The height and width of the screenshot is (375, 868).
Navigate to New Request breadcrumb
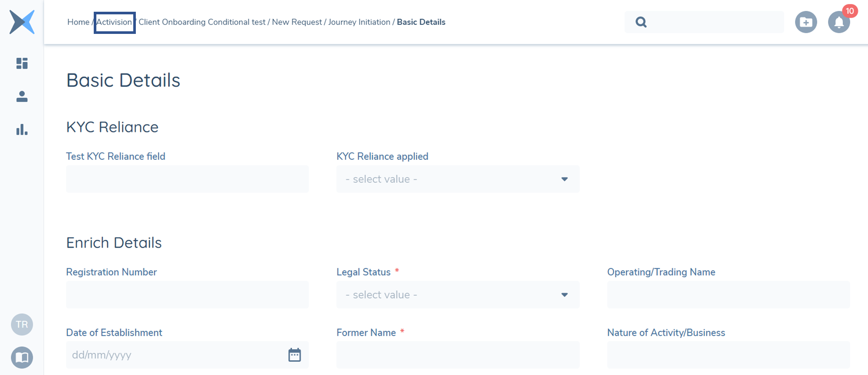click(x=297, y=22)
